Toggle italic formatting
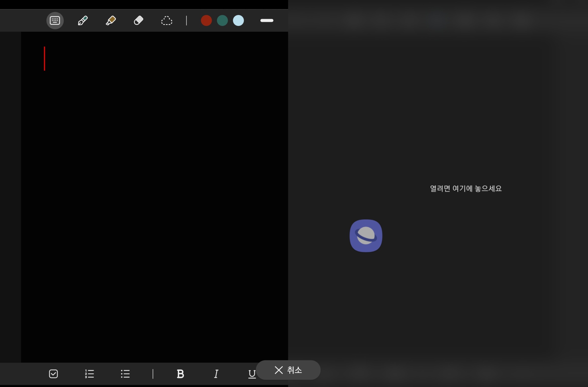This screenshot has height=387, width=588. tap(216, 374)
